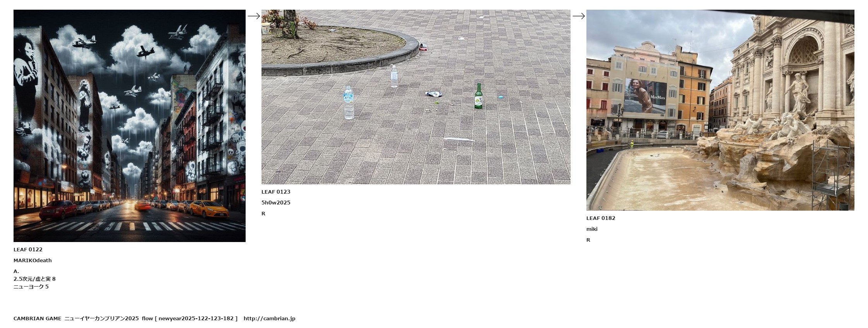Click the LEAF 0122 label

pyautogui.click(x=28, y=250)
